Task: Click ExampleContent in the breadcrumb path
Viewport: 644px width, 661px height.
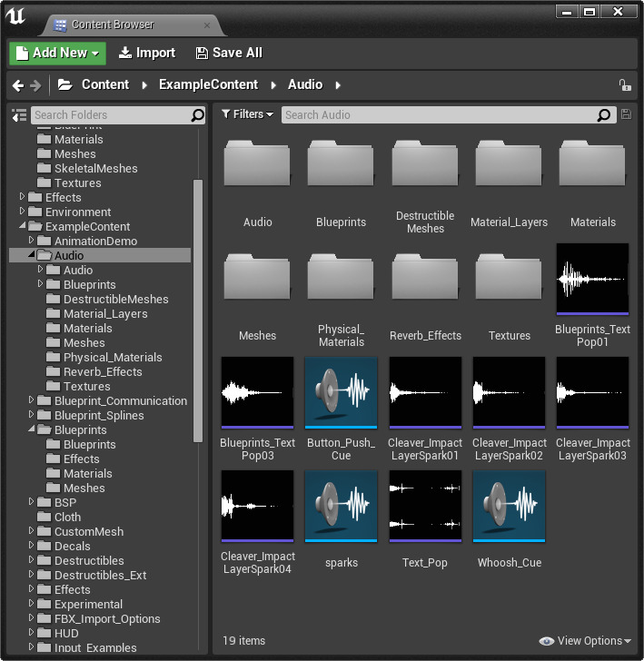Action: click(208, 84)
